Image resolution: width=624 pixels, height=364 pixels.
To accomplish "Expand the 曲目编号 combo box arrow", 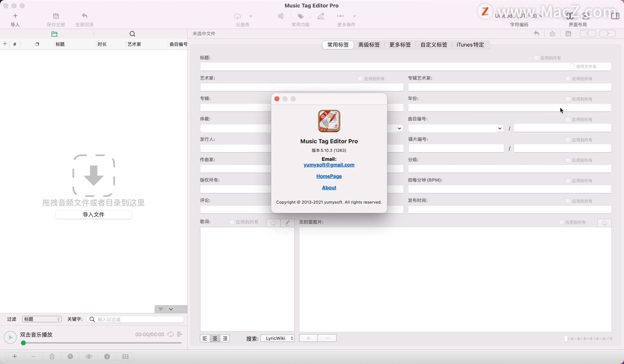I will click(x=499, y=129).
